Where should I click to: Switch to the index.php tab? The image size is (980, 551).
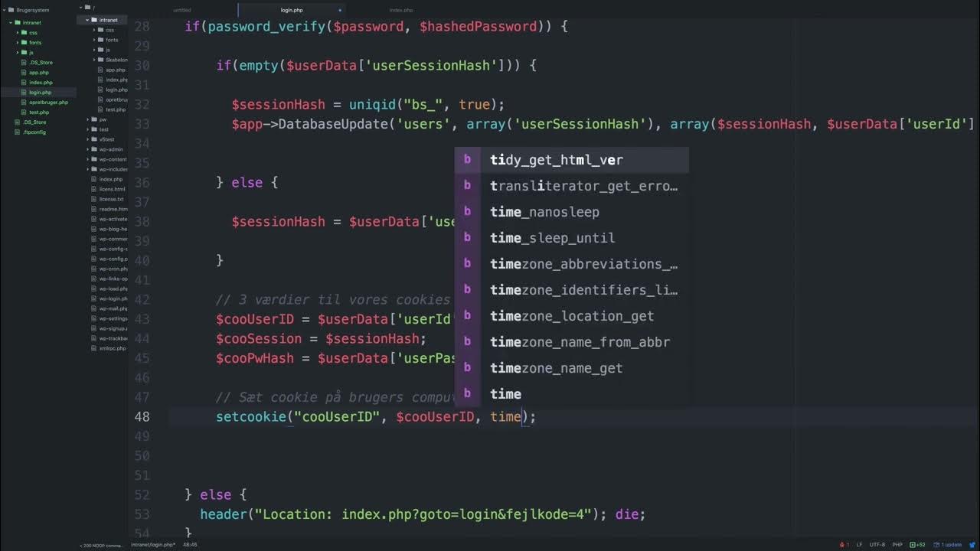click(400, 10)
